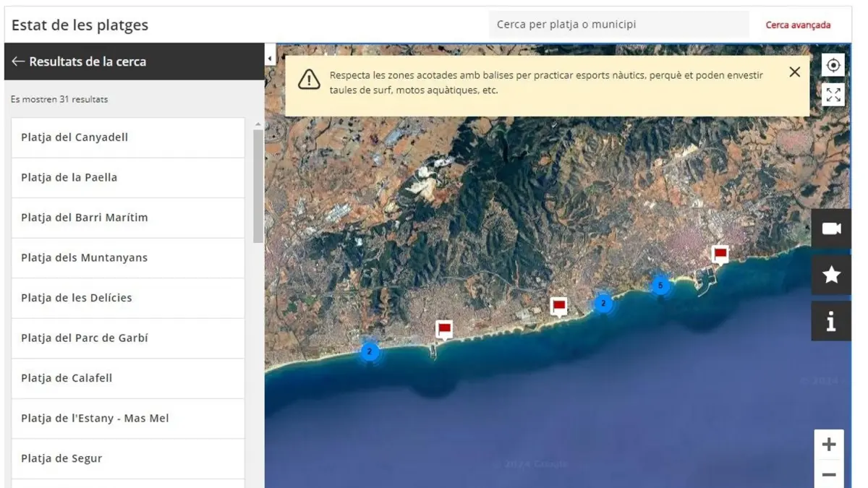Click the locate-me target icon on map
The height and width of the screenshot is (488, 868).
(x=833, y=65)
